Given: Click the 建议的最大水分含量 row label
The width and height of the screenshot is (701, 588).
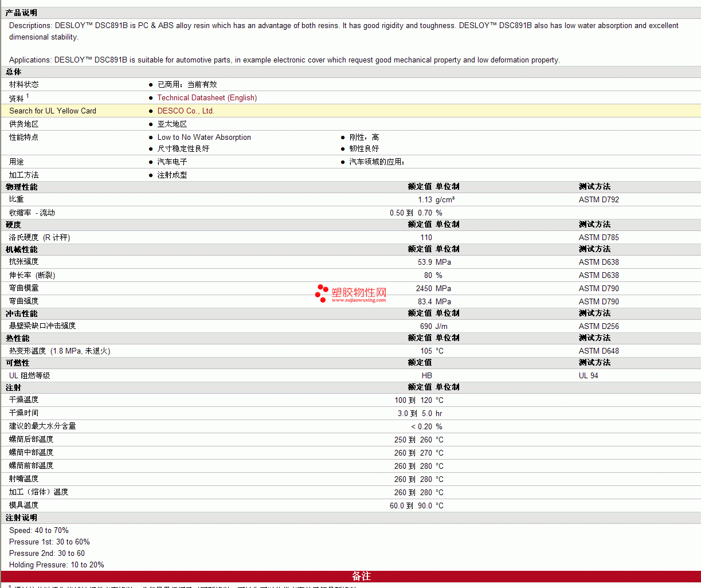Looking at the screenshot, I should pyautogui.click(x=42, y=426).
